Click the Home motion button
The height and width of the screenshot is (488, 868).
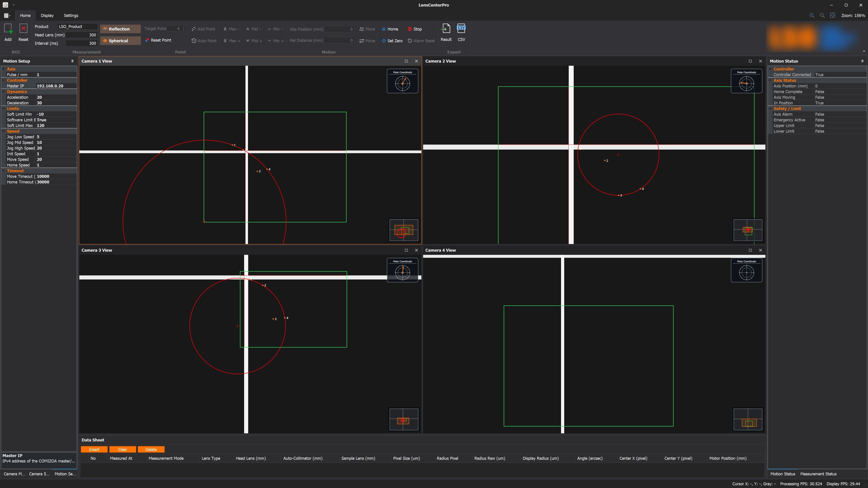pyautogui.click(x=390, y=29)
